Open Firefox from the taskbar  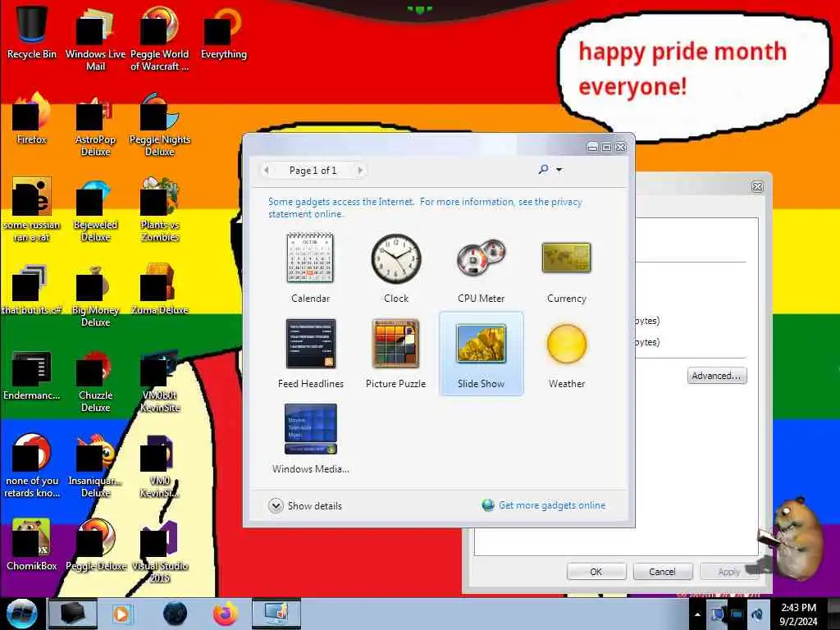click(x=226, y=614)
